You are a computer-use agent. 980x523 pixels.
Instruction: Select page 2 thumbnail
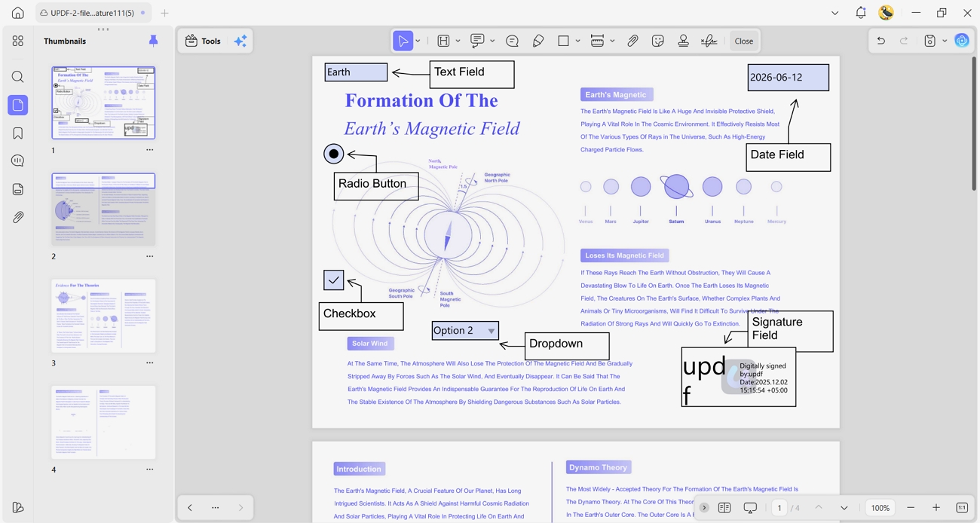(x=103, y=209)
